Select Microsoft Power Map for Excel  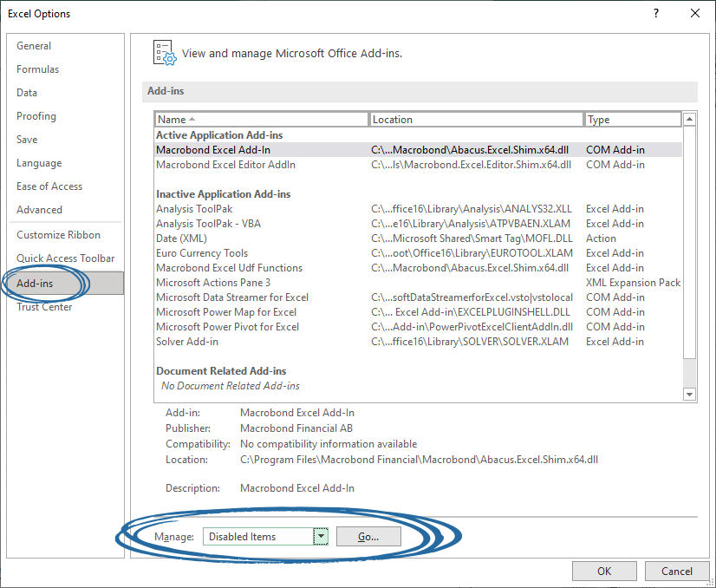click(419, 312)
